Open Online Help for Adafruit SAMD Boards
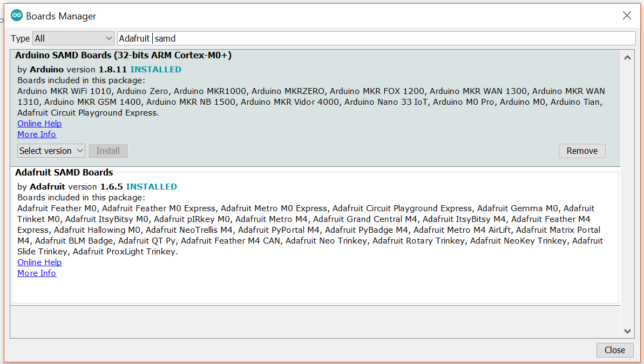 click(39, 262)
